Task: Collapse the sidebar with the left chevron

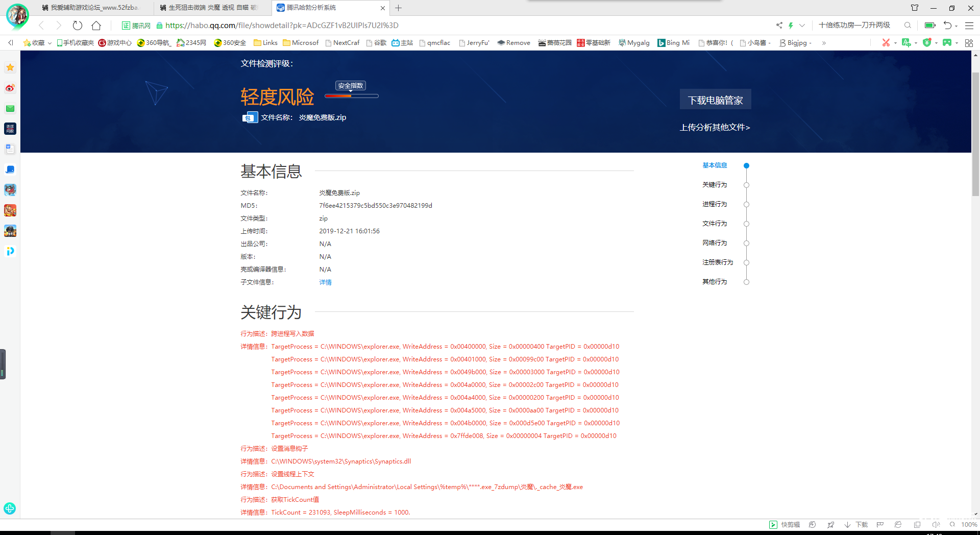Action: (x=11, y=43)
